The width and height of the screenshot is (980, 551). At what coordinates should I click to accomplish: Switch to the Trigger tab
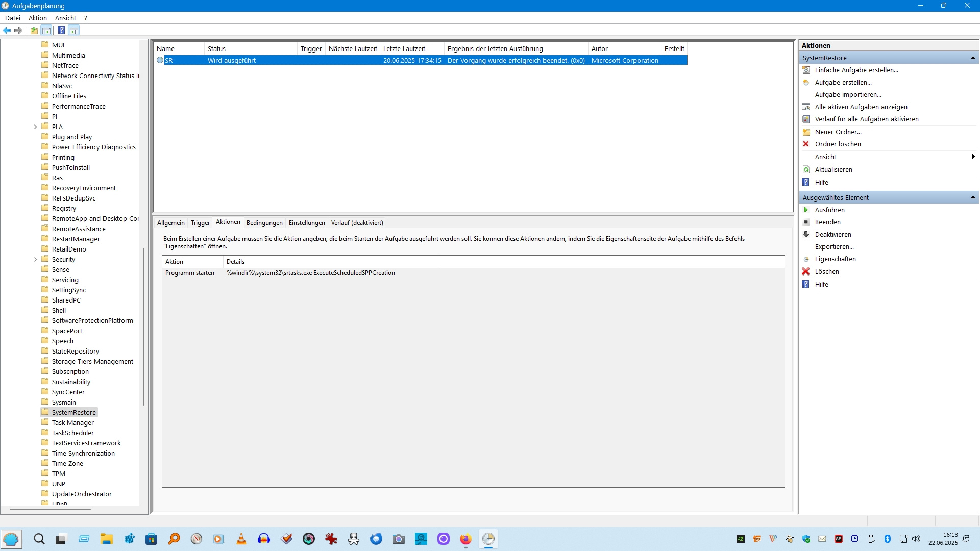[200, 223]
